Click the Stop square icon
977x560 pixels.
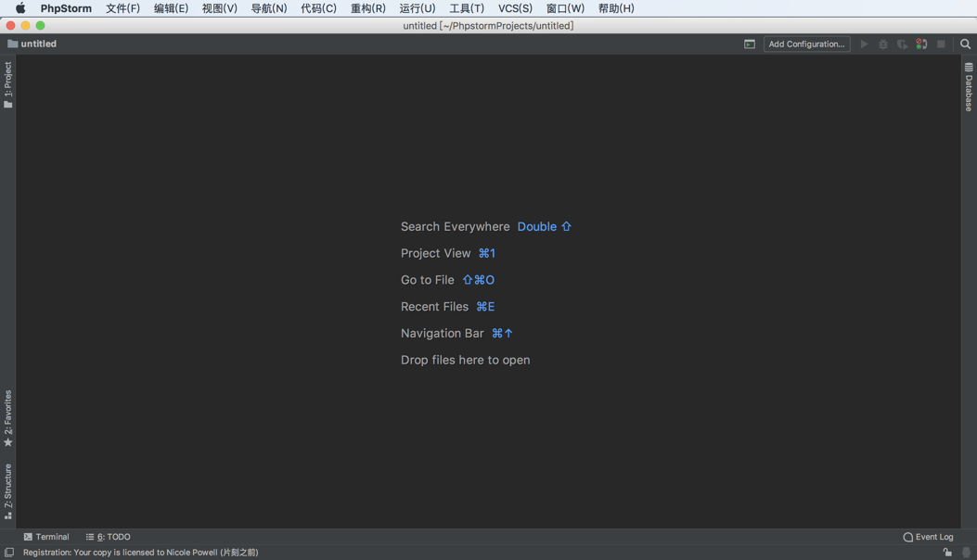941,45
